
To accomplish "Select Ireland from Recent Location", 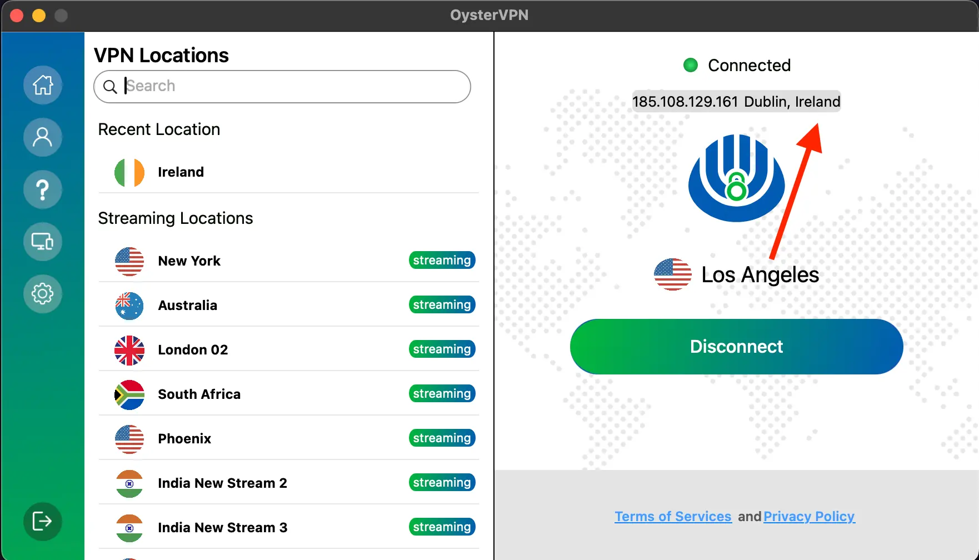I will (181, 172).
